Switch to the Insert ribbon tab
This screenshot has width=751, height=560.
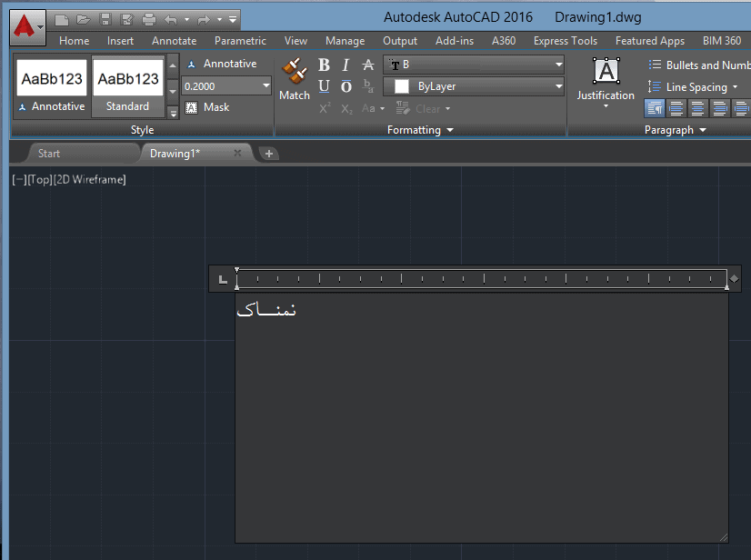(x=120, y=41)
